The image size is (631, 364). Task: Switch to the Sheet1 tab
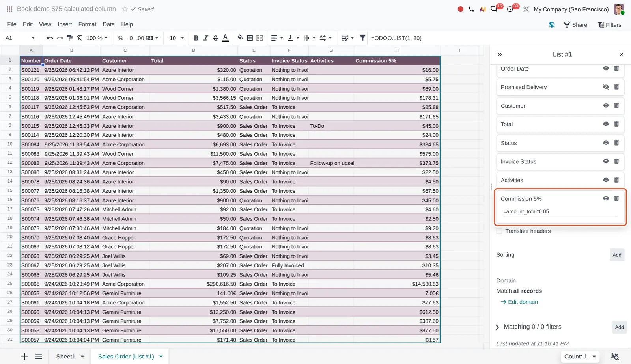tap(65, 357)
